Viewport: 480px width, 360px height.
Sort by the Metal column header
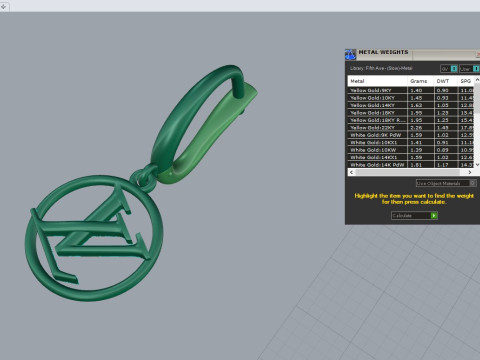click(x=377, y=81)
